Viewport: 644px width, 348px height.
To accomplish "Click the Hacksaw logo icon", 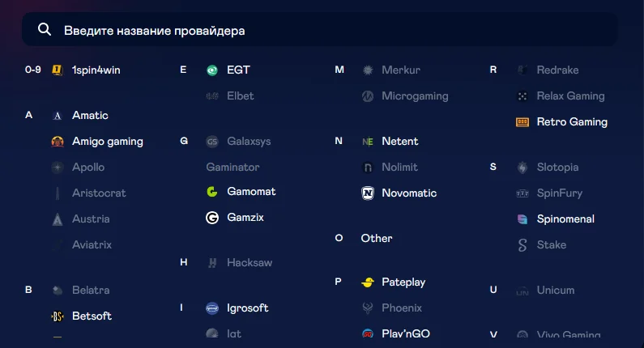I will [x=212, y=263].
